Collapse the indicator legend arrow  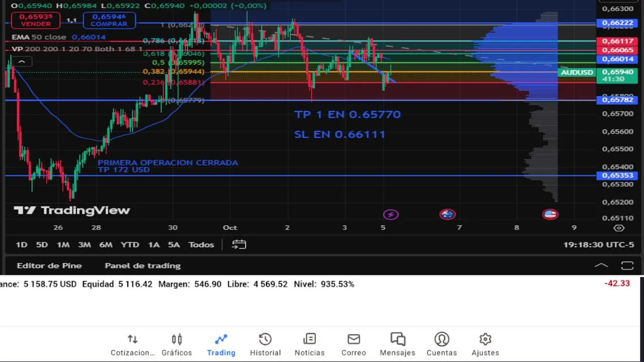22,61
